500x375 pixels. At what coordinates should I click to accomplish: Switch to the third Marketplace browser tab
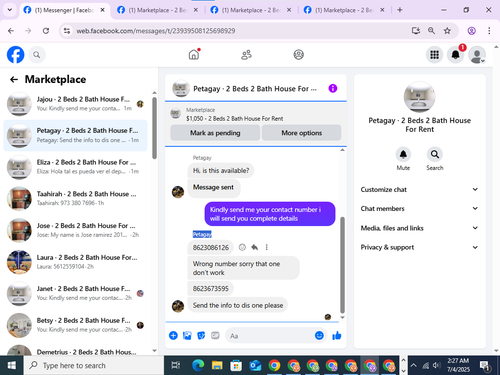[251, 10]
